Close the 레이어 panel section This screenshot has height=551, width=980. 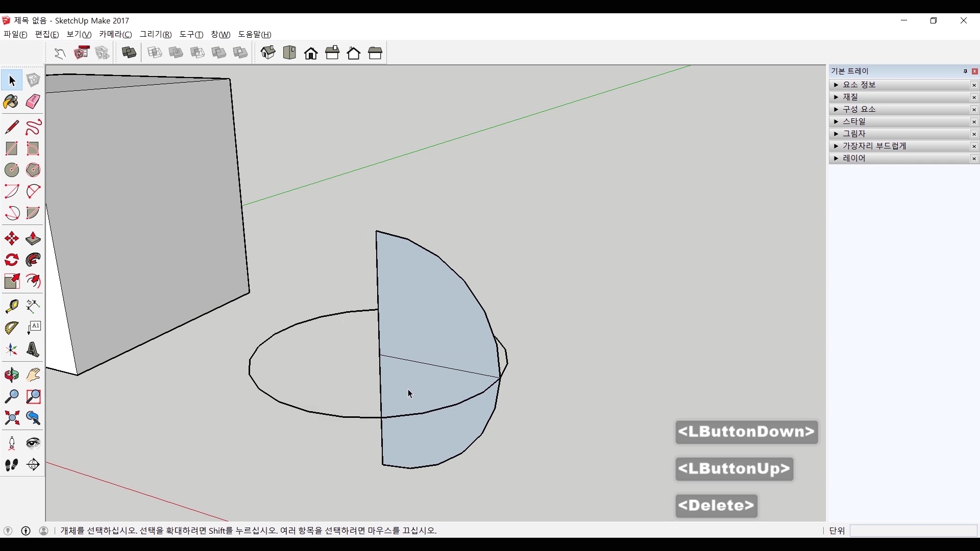coord(974,159)
